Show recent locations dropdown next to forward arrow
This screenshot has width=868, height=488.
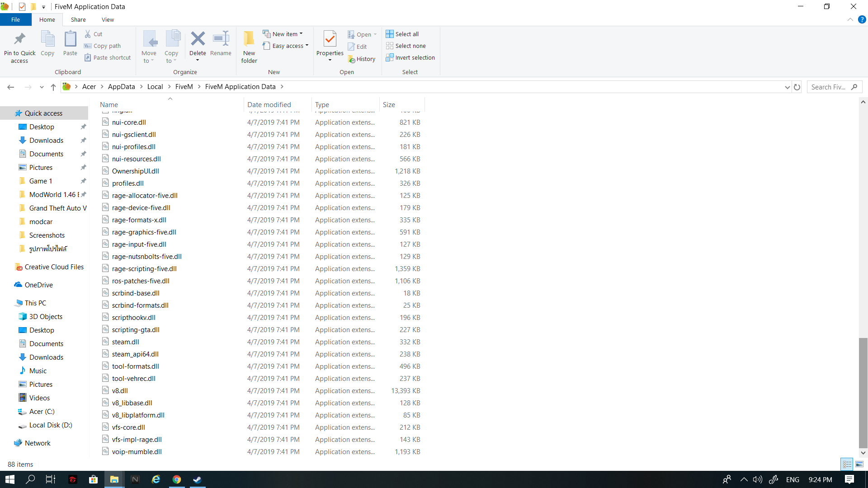42,87
